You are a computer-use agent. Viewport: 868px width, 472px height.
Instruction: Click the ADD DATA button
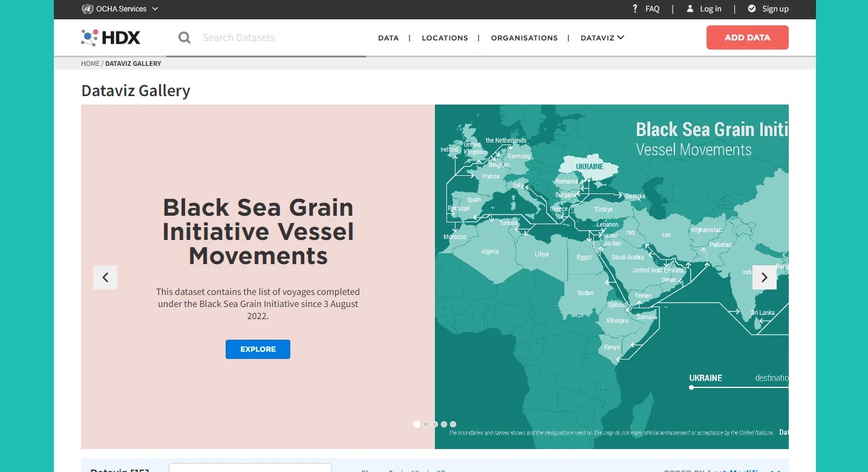[747, 37]
